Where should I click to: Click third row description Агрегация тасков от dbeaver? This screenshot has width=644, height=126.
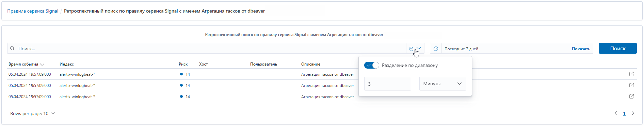[x=327, y=97]
